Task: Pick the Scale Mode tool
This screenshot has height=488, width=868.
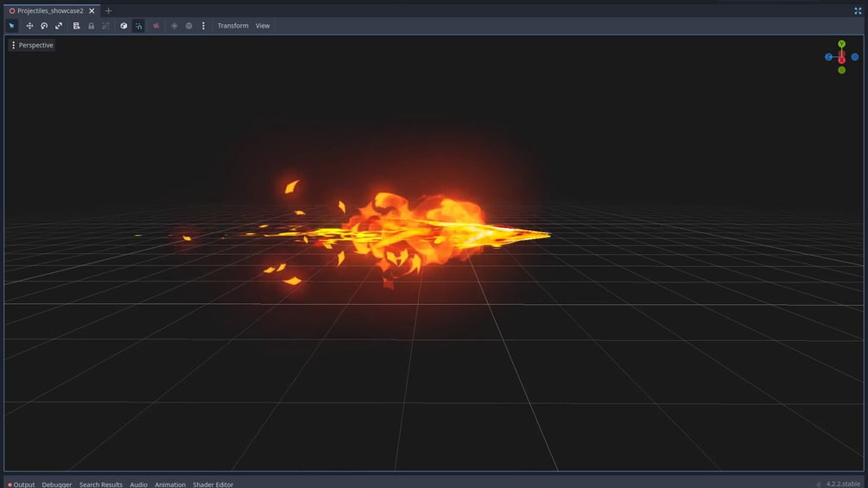Action: (59, 25)
